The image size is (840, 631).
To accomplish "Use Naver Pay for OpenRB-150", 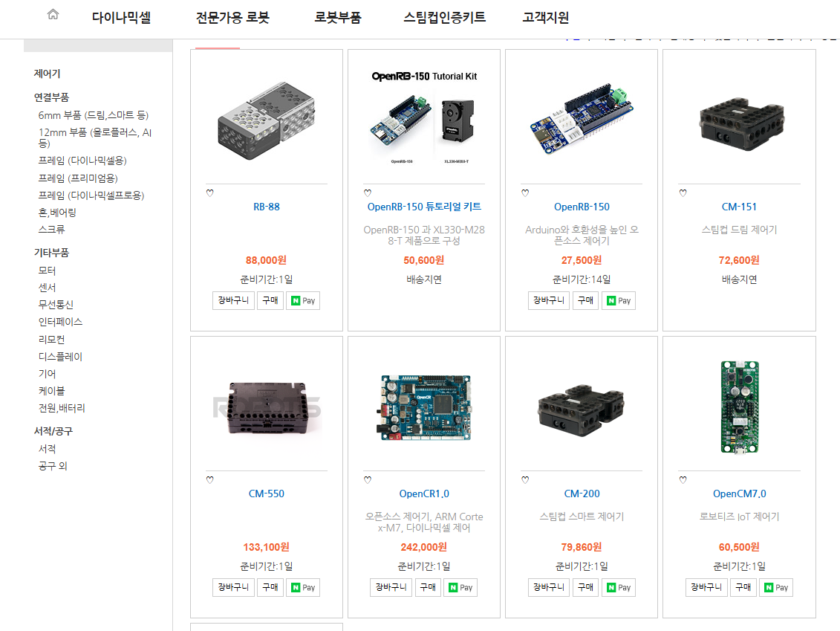I will coord(618,301).
